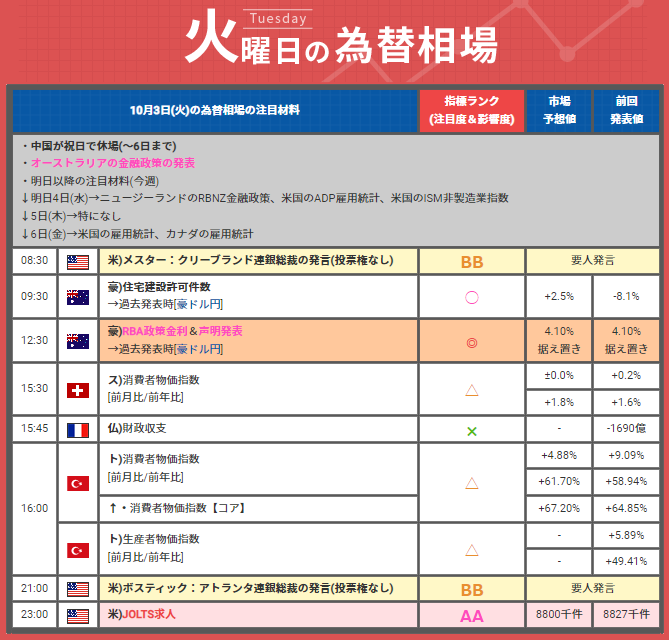Click the 21:00 time cell
Viewport: 669px width, 640px height.
(x=35, y=588)
